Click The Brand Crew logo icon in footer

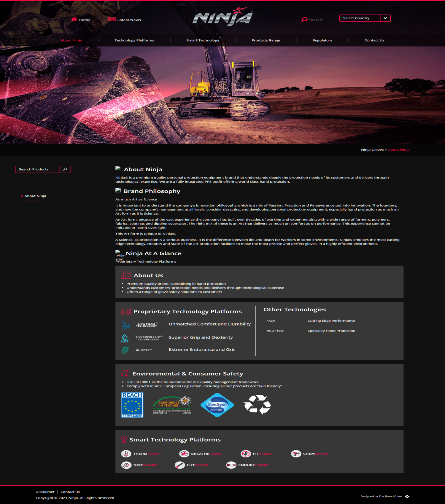click(x=407, y=496)
